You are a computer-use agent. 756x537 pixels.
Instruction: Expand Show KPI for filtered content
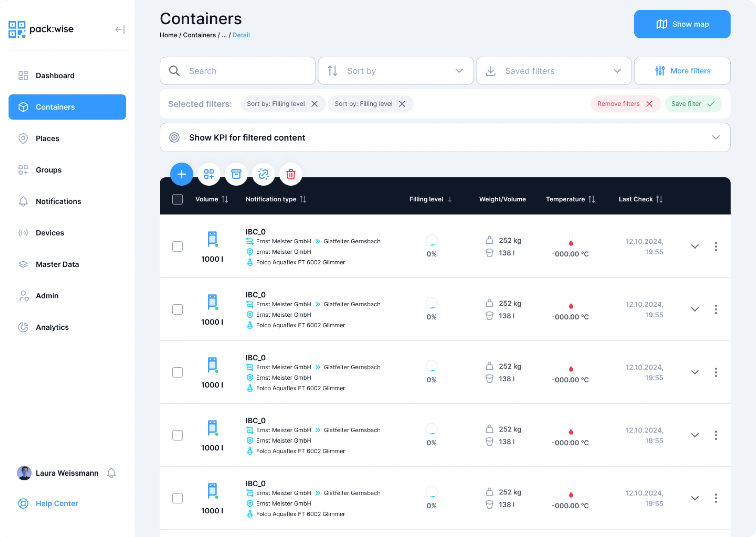pos(445,138)
